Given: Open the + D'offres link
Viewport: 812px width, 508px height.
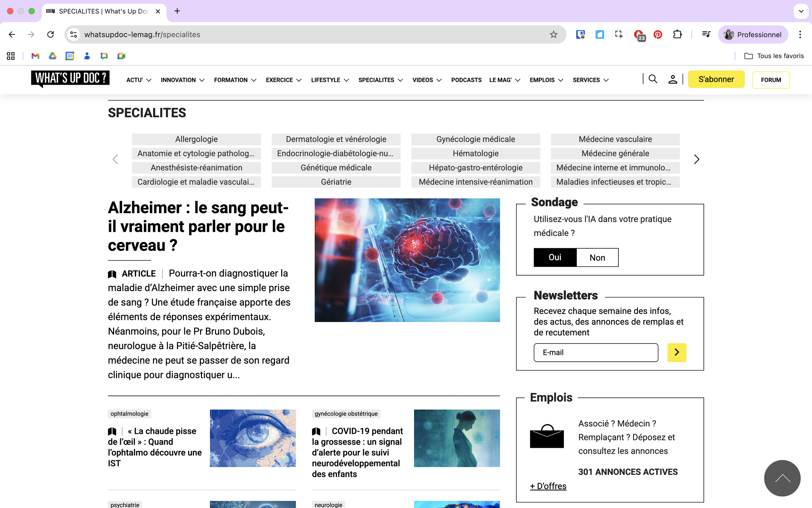Looking at the screenshot, I should [548, 486].
